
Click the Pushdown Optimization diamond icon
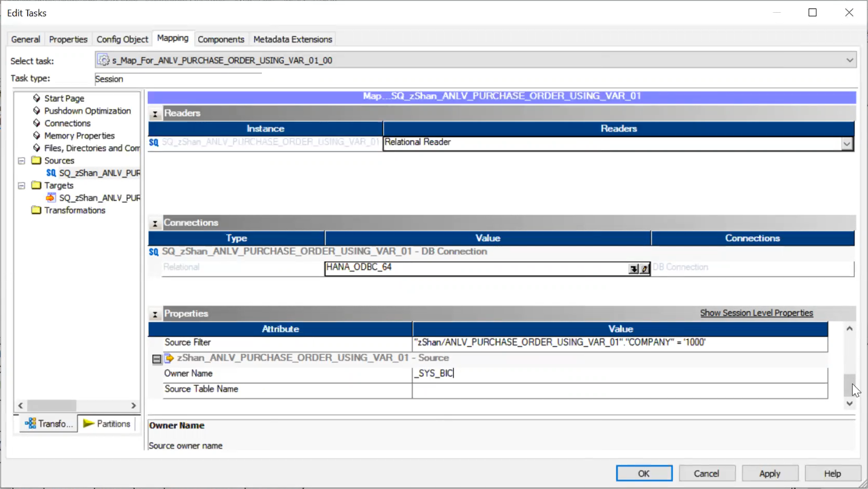(x=37, y=111)
